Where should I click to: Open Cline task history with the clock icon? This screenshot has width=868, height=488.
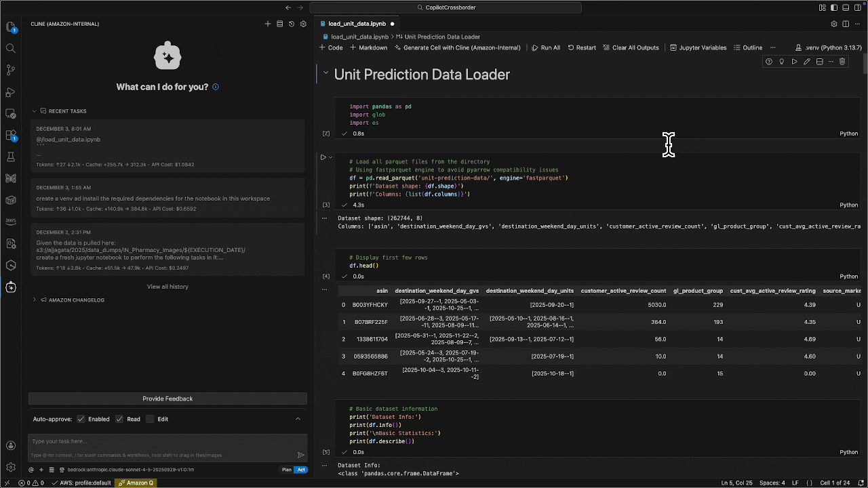tap(291, 24)
